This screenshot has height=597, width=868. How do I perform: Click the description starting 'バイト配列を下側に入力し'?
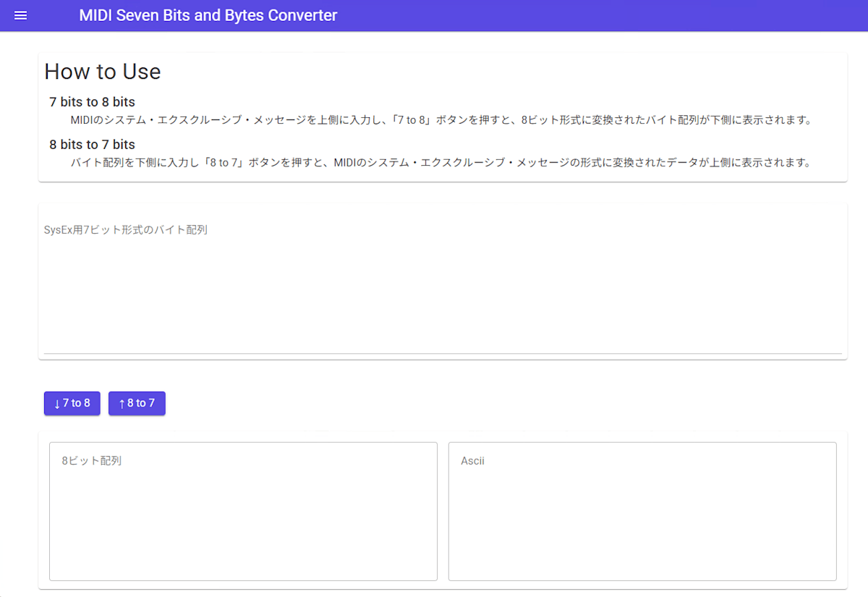pyautogui.click(x=441, y=162)
